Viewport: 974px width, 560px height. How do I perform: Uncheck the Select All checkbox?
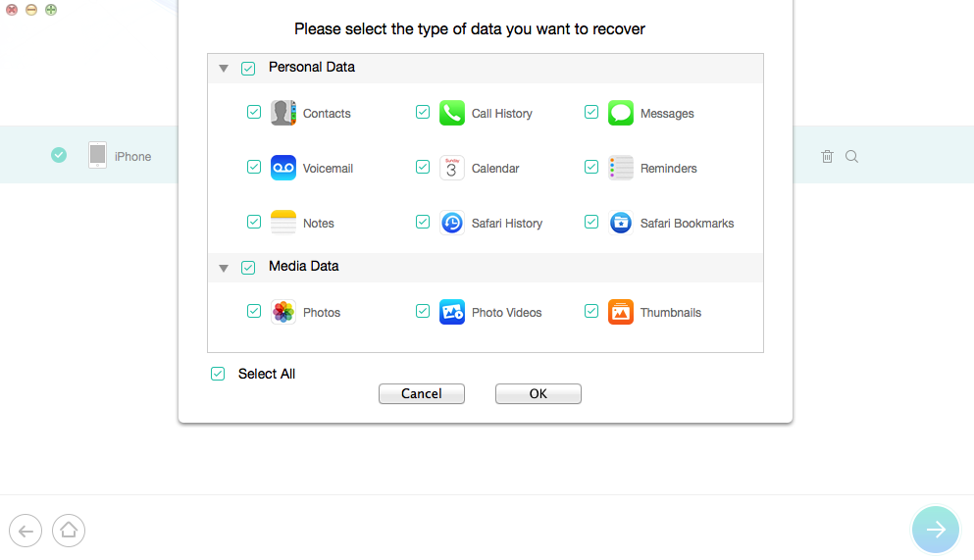(218, 374)
